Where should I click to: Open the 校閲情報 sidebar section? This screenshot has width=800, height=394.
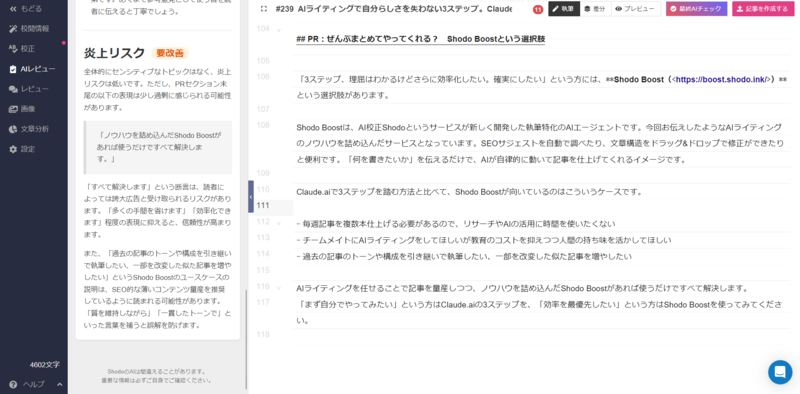[x=30, y=29]
